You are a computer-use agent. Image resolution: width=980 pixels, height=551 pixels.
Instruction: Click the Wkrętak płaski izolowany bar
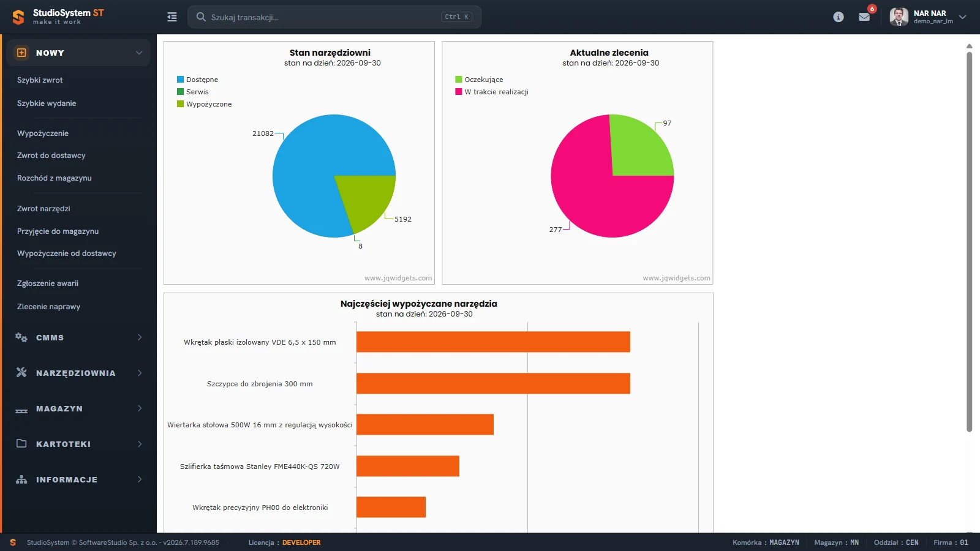tap(493, 342)
